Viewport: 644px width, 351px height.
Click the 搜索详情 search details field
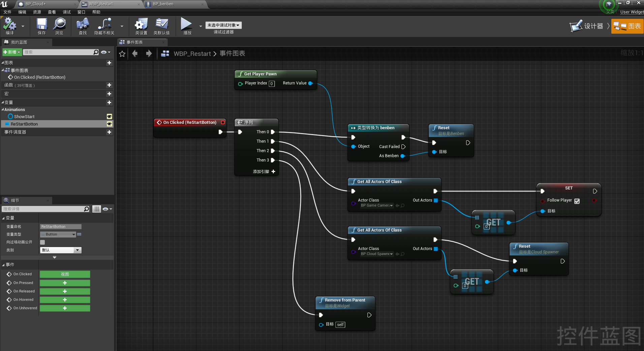tap(43, 209)
